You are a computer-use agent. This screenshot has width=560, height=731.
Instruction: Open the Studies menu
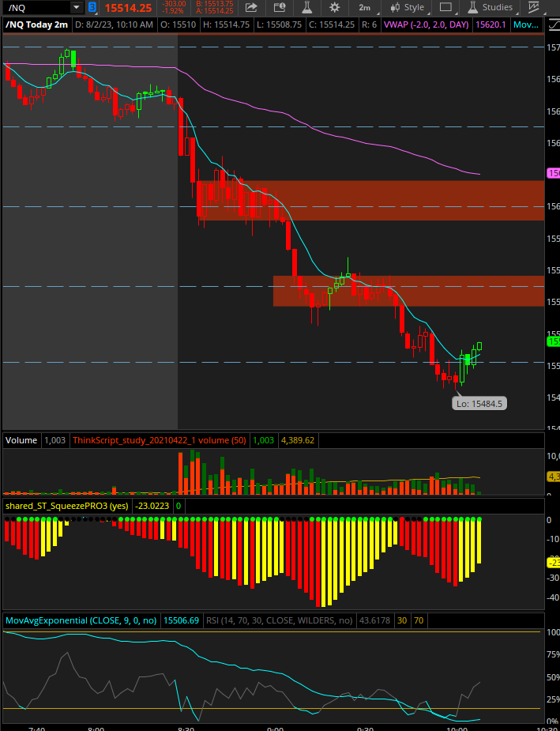pyautogui.click(x=491, y=7)
